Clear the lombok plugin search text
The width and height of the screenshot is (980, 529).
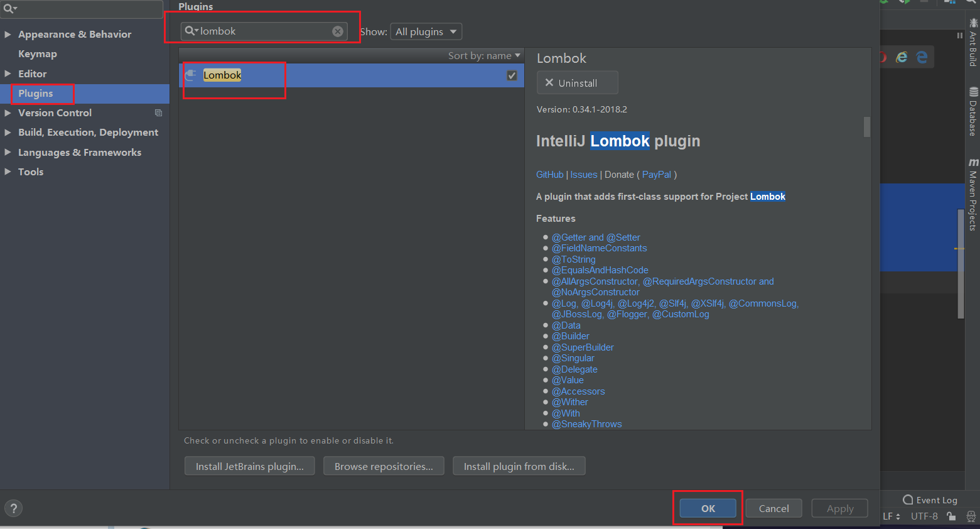[338, 31]
